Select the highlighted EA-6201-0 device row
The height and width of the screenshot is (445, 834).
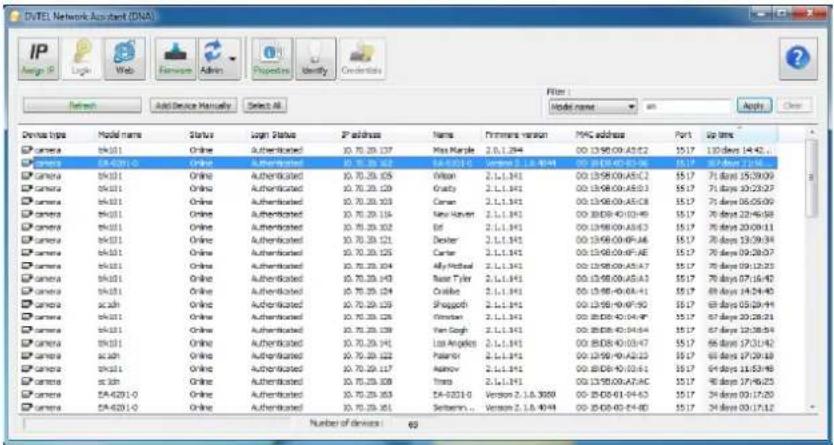[399, 163]
